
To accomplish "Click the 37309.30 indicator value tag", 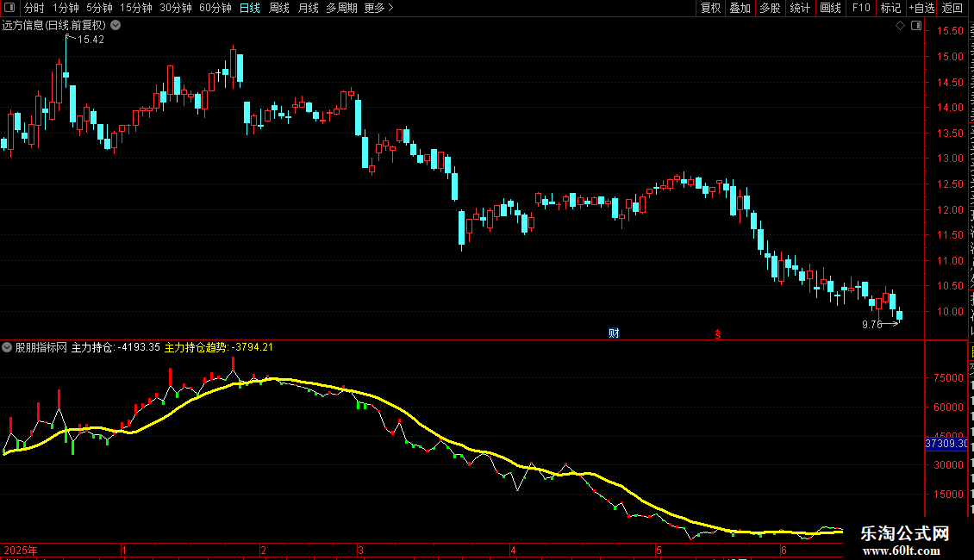I will [946, 444].
